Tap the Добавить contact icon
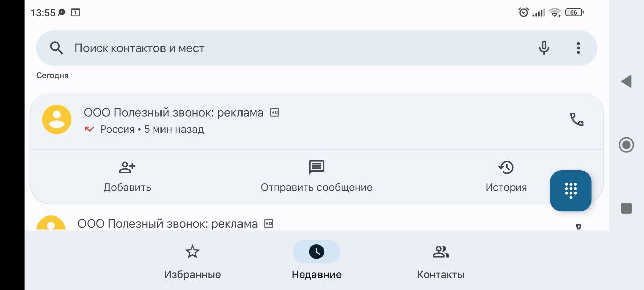 point(127,167)
